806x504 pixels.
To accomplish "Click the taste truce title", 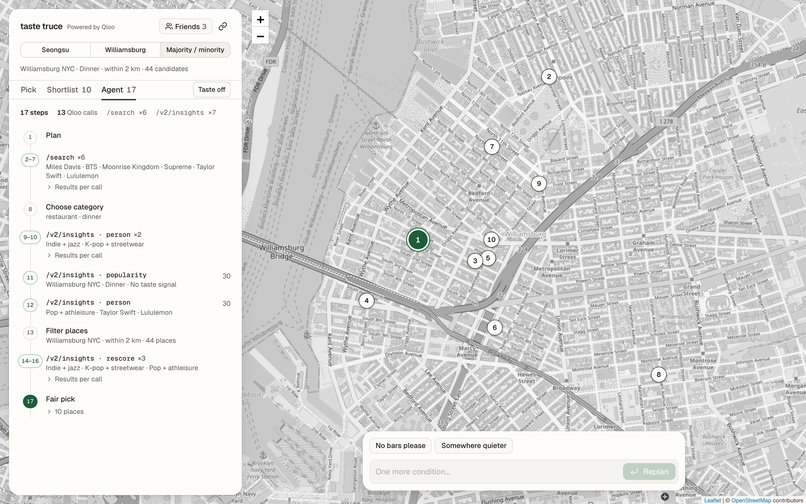I will (41, 26).
